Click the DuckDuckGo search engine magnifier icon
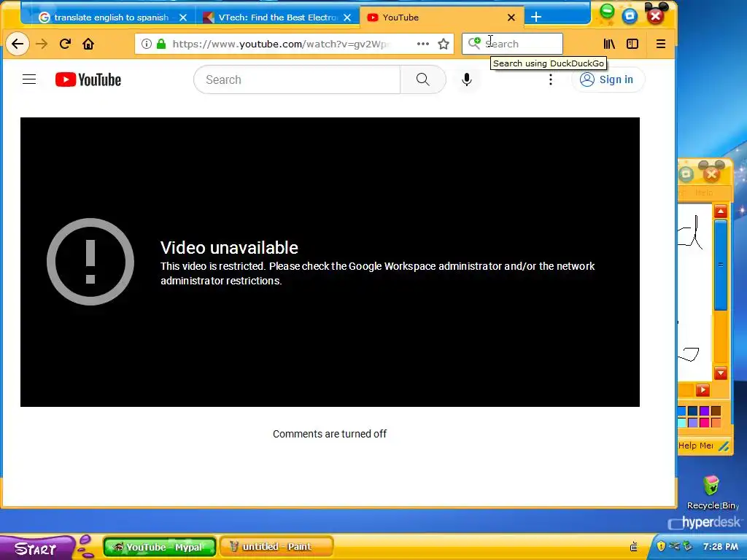The height and width of the screenshot is (560, 747). click(473, 43)
